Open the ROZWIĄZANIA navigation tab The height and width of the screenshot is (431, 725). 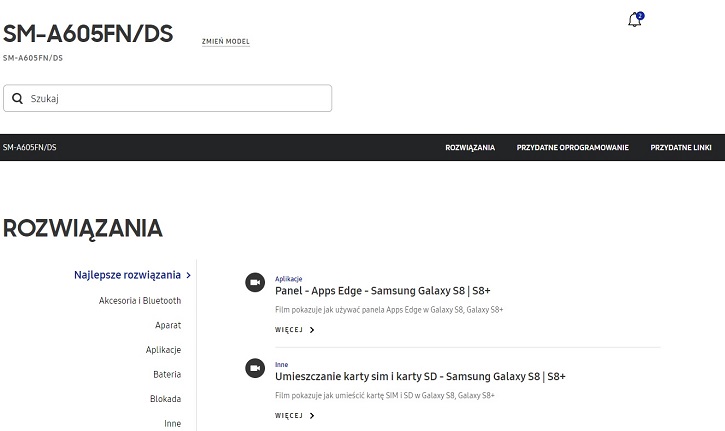[470, 148]
